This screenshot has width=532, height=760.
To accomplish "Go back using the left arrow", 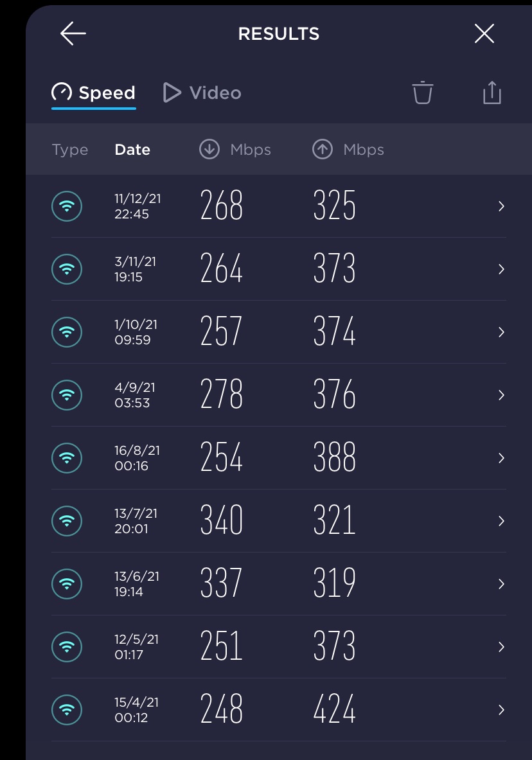I will (73, 33).
